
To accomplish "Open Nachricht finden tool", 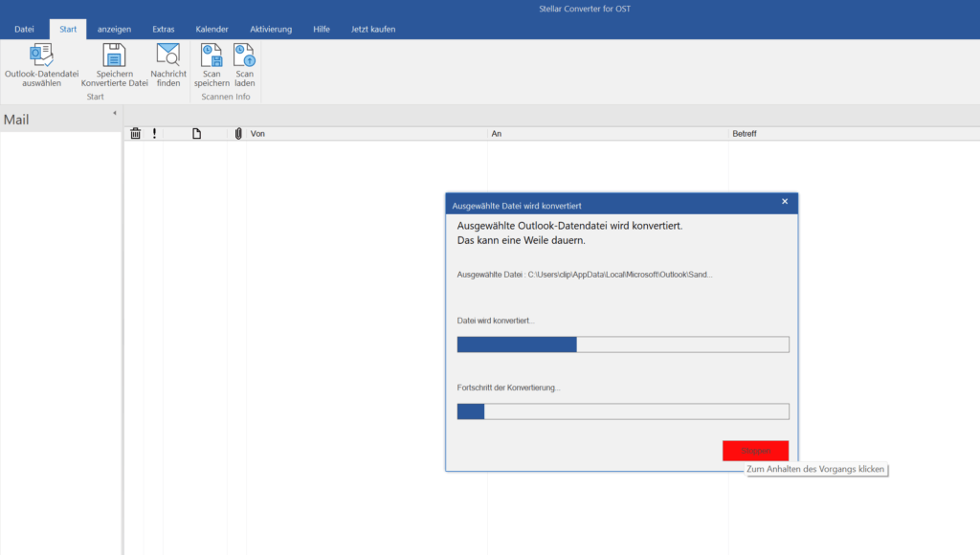I will pyautogui.click(x=168, y=65).
